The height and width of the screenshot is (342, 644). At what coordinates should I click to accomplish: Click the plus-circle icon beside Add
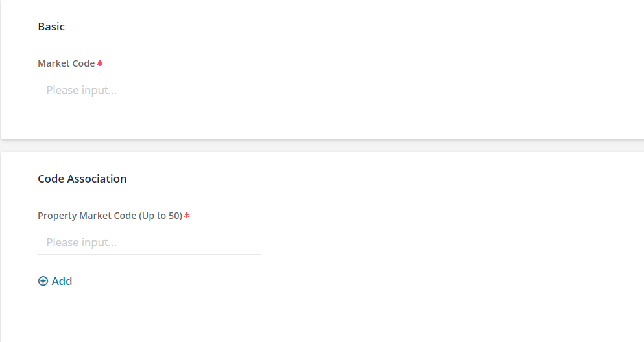pyautogui.click(x=43, y=281)
